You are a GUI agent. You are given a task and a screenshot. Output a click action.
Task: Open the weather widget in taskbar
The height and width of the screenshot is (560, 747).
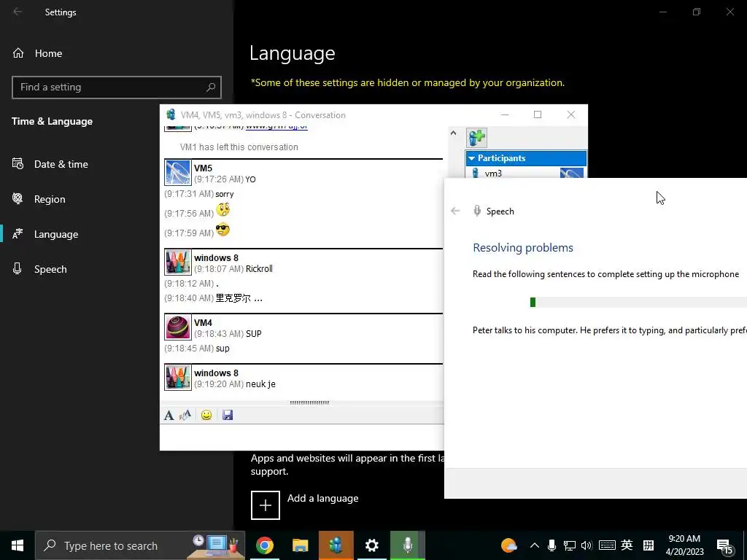tap(508, 545)
